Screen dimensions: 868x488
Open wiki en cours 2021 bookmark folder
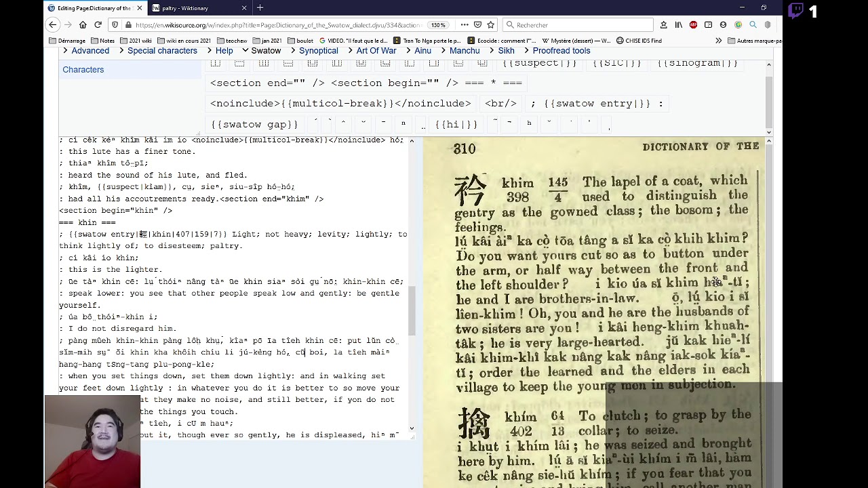click(184, 41)
